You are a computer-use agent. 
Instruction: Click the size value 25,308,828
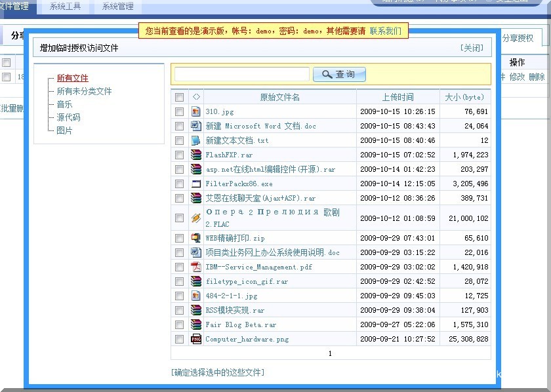click(468, 339)
